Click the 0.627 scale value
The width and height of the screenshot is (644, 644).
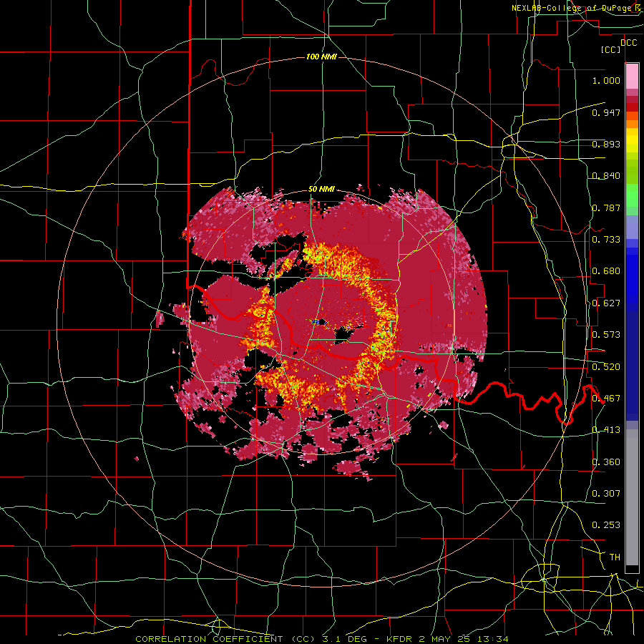tap(606, 303)
